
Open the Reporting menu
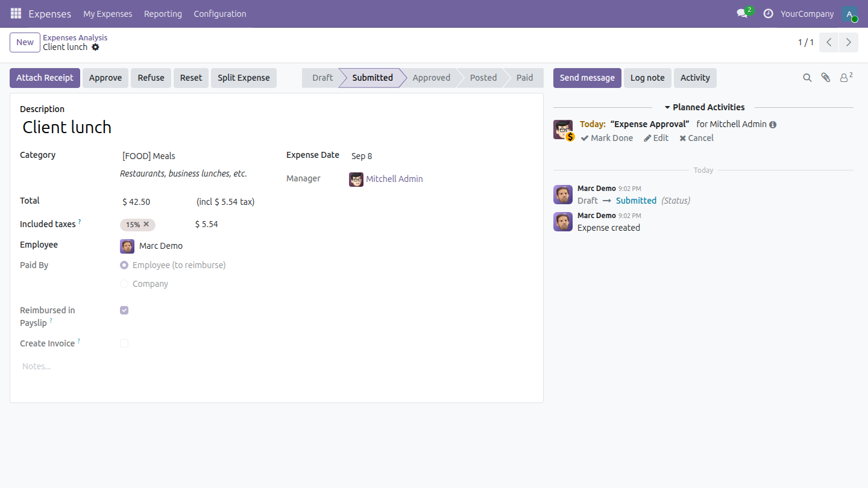click(x=163, y=13)
